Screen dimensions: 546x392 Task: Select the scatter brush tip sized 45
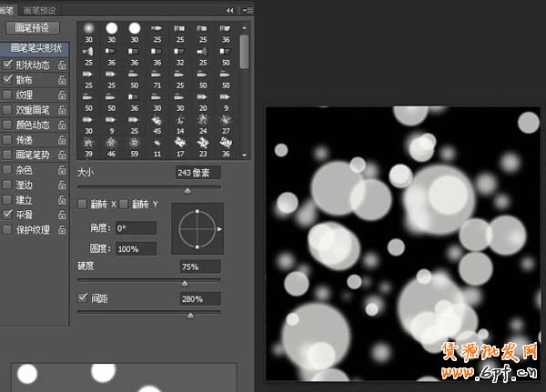tap(156, 121)
